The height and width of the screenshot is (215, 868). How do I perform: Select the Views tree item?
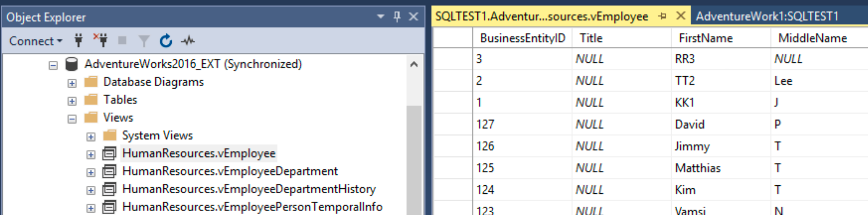click(118, 117)
